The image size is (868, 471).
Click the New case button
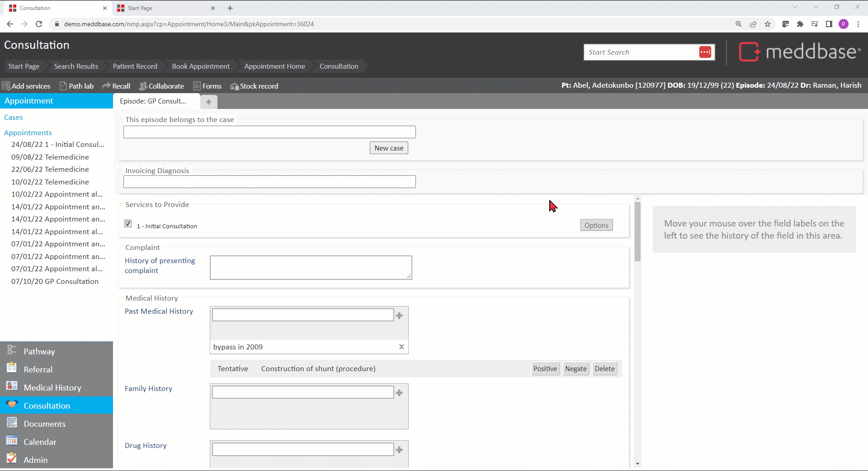coord(388,148)
